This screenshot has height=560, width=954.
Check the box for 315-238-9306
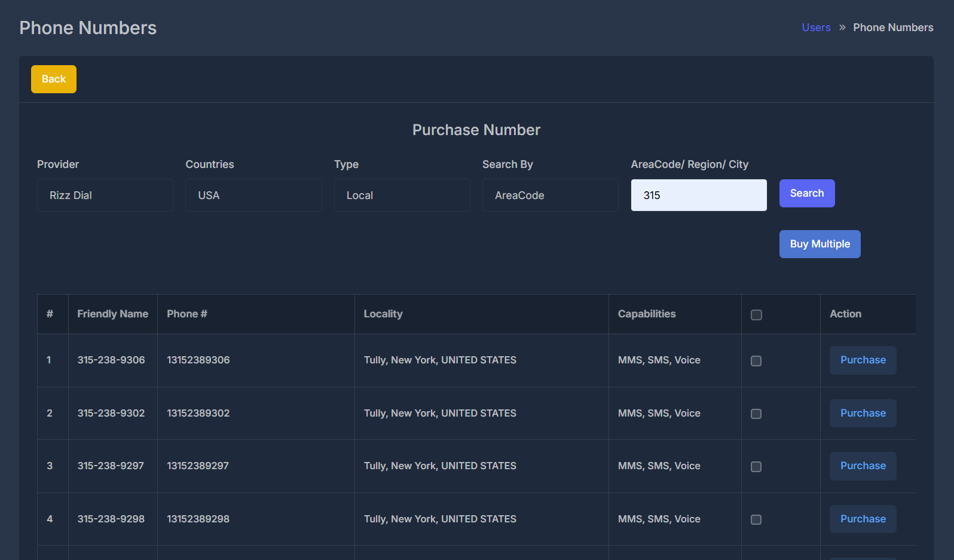756,361
